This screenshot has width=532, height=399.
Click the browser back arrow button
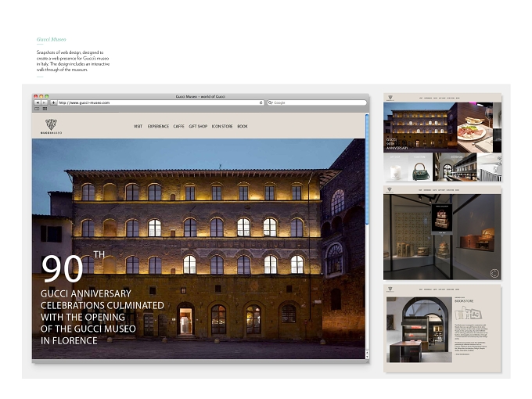pyautogui.click(x=38, y=102)
